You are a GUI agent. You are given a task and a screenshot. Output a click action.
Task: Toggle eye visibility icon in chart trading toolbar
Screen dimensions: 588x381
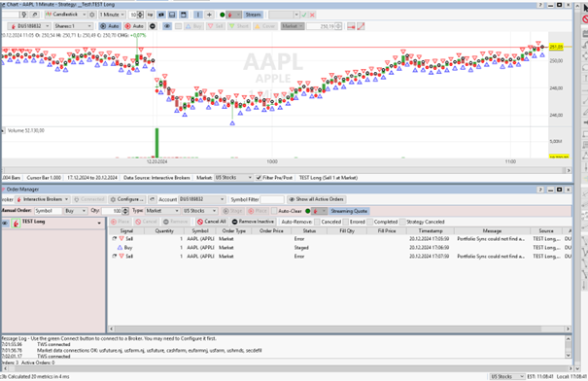point(167,26)
